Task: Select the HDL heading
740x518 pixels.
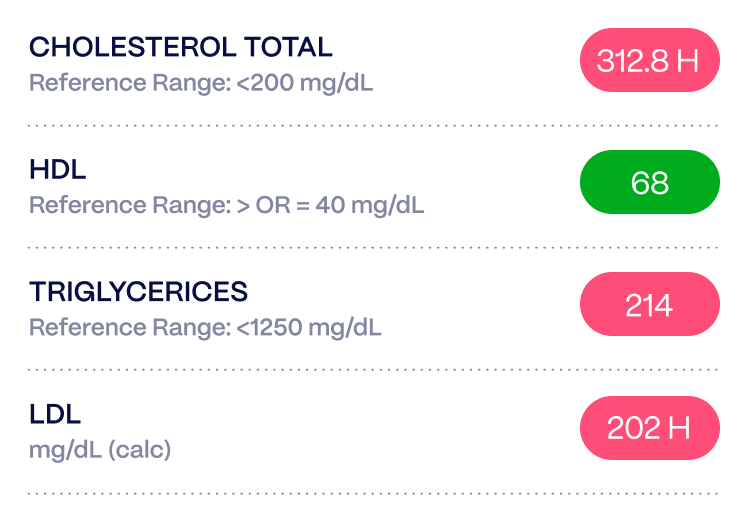Action: point(58,170)
